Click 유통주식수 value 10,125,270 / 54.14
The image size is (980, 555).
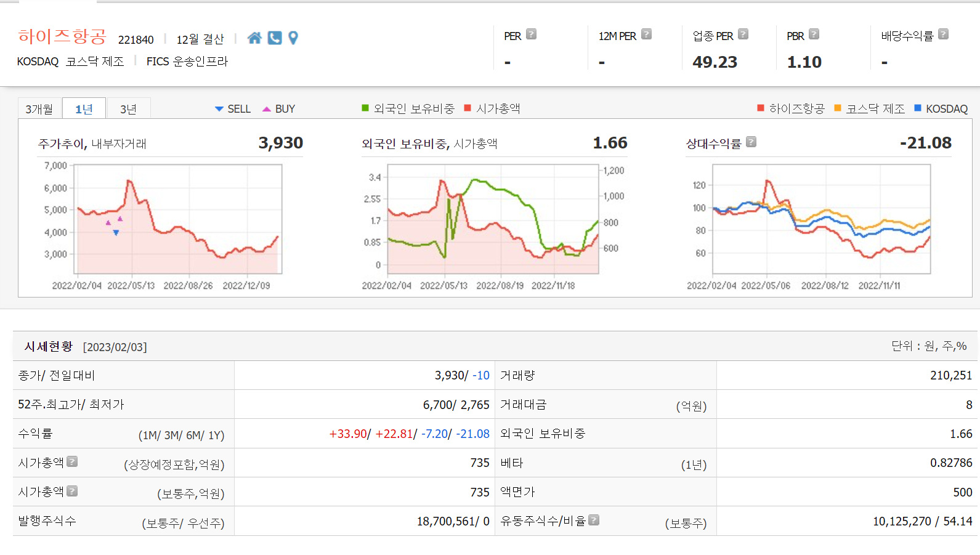923,521
